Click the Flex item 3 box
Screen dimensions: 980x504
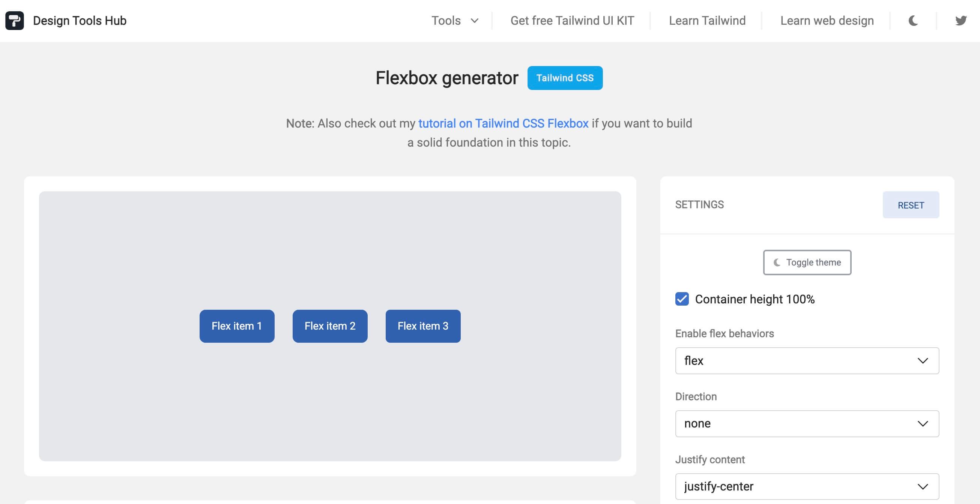[423, 326]
